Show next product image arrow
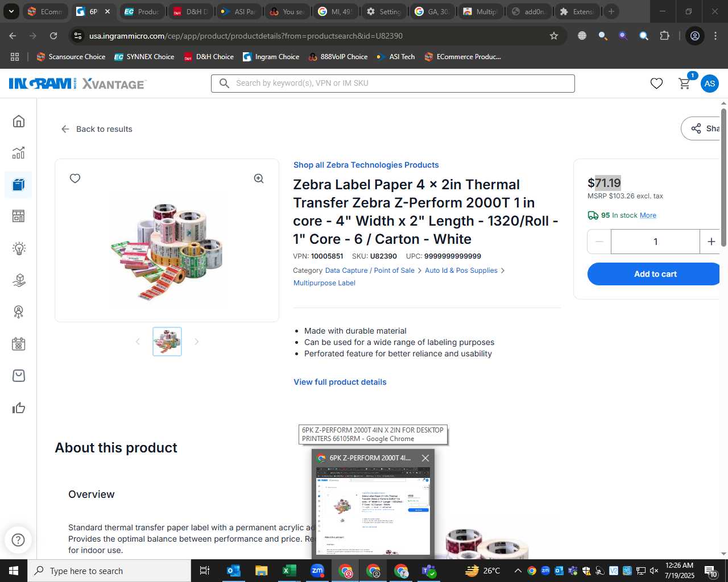 pyautogui.click(x=197, y=342)
